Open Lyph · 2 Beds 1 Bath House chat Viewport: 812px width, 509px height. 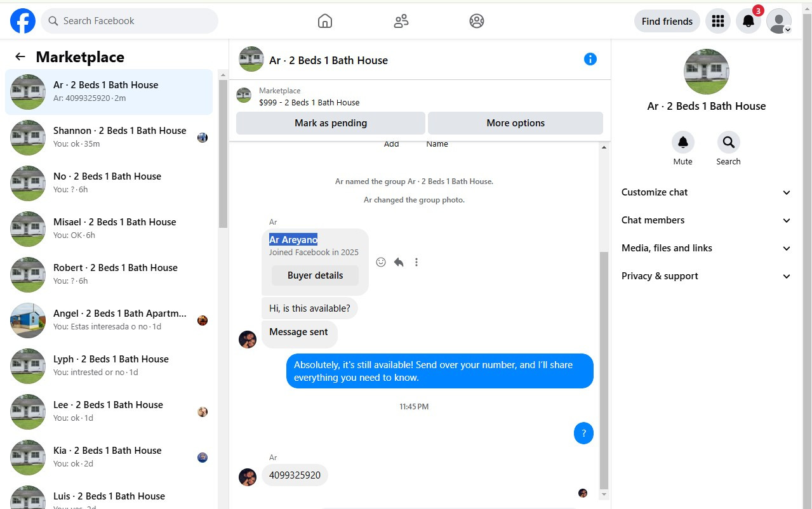click(109, 366)
